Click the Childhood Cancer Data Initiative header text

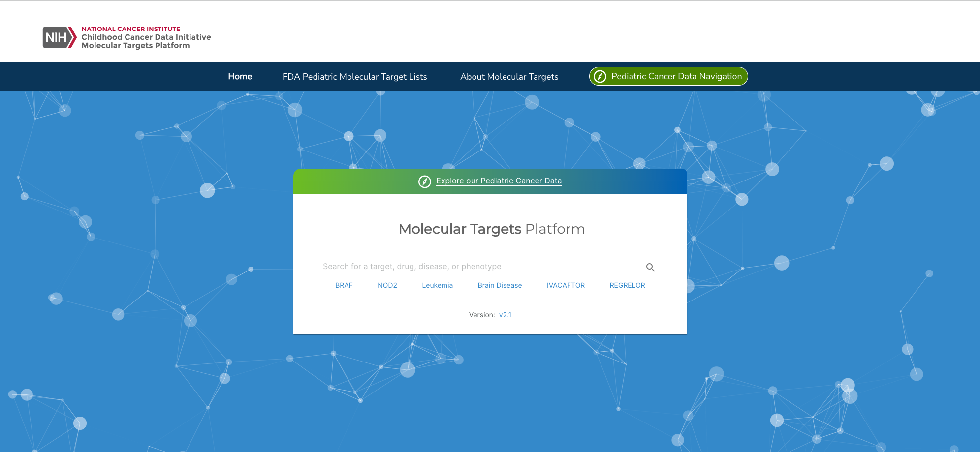tap(146, 37)
